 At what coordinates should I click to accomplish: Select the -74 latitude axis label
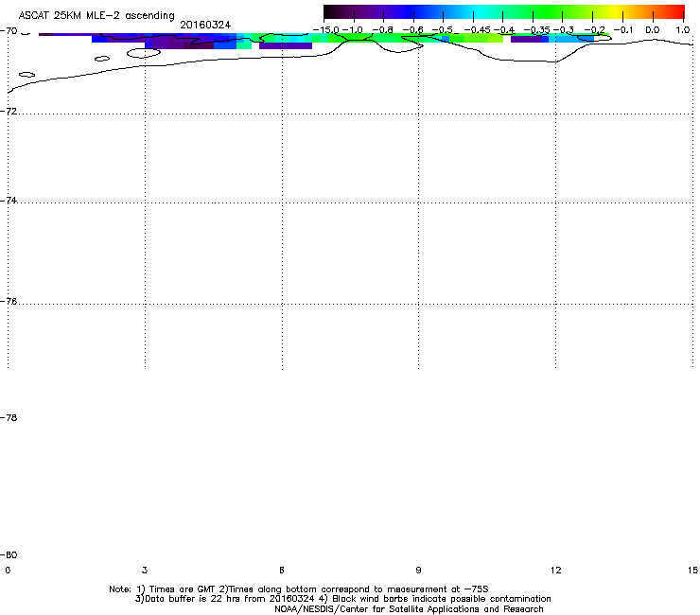(x=9, y=201)
